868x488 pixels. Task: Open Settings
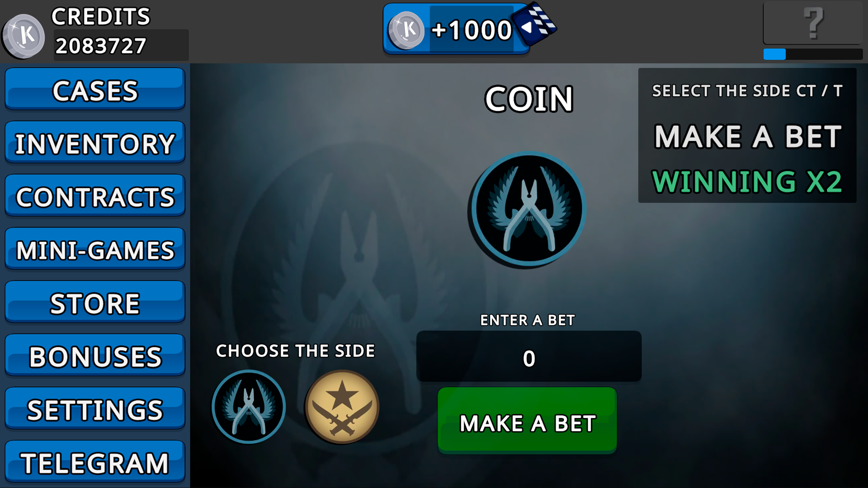tap(95, 408)
